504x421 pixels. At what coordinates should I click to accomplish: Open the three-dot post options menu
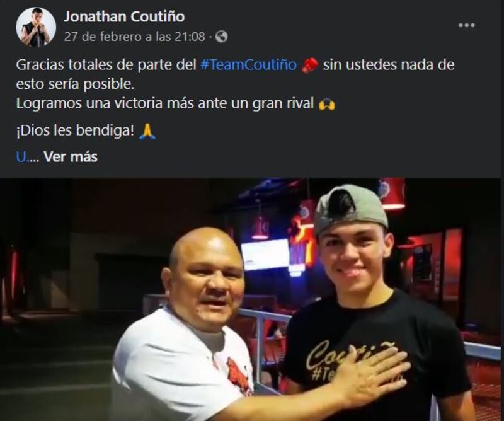pos(466,25)
